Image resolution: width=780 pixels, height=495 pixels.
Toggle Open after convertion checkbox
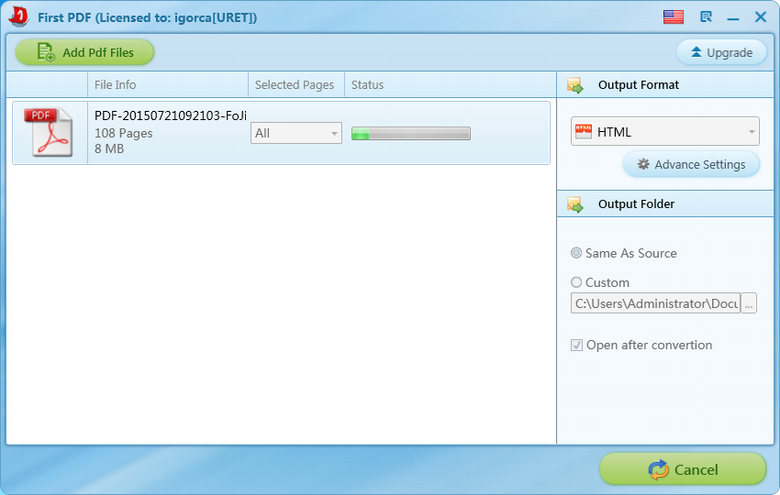coord(577,345)
